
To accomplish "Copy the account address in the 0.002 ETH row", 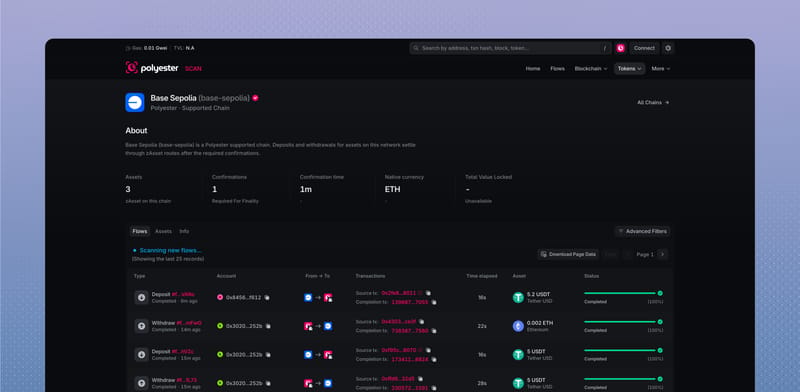I will 268,326.
